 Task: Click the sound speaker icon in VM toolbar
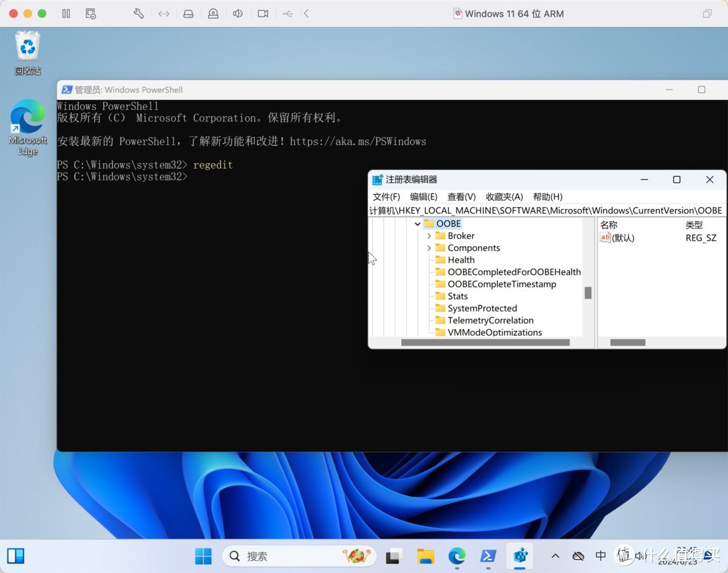click(238, 13)
